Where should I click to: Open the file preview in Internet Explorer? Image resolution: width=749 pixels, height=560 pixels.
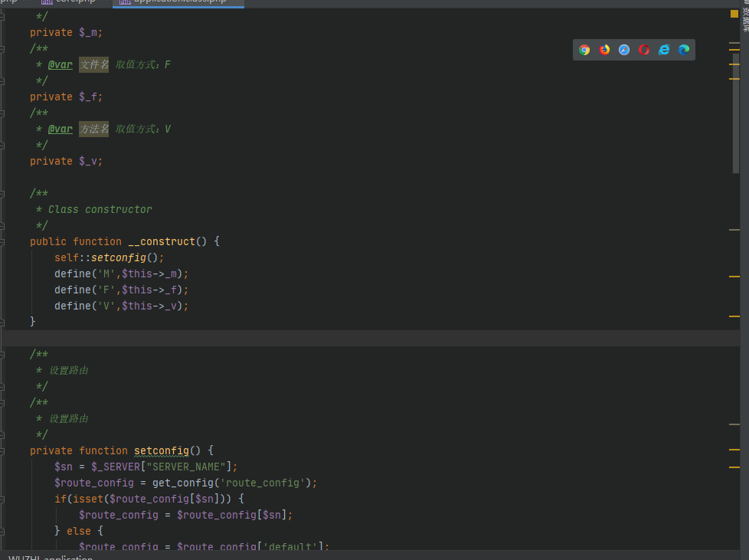(664, 50)
